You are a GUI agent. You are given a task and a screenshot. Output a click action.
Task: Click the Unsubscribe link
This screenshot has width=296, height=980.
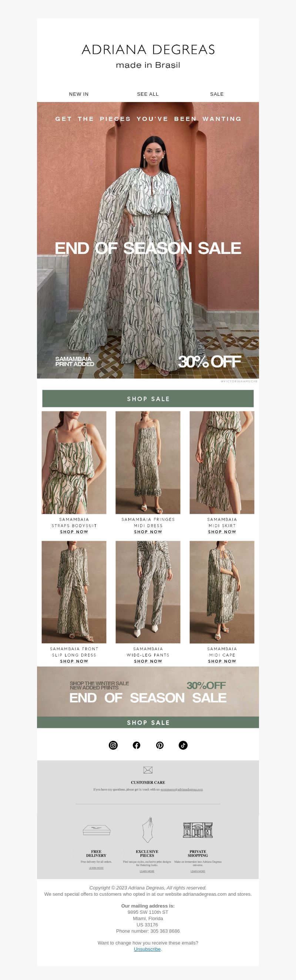pyautogui.click(x=147, y=949)
